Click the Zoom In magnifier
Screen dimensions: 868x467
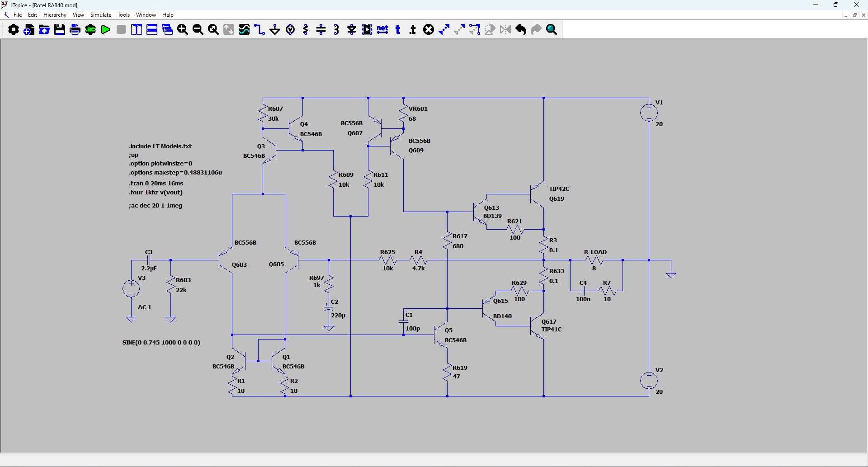point(183,30)
